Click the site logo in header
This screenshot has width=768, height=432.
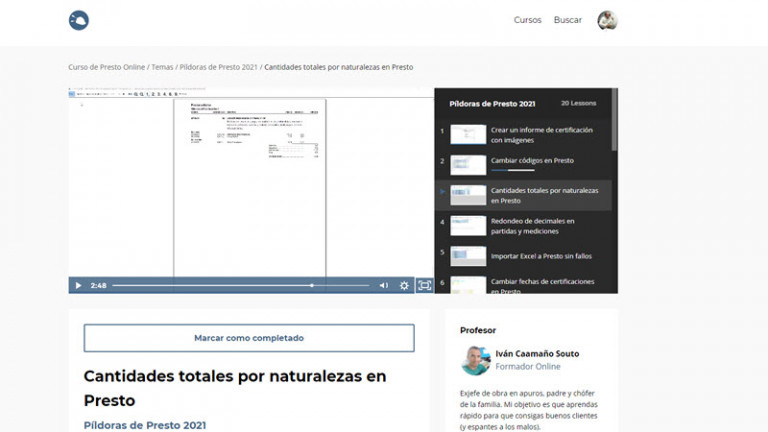point(79,20)
